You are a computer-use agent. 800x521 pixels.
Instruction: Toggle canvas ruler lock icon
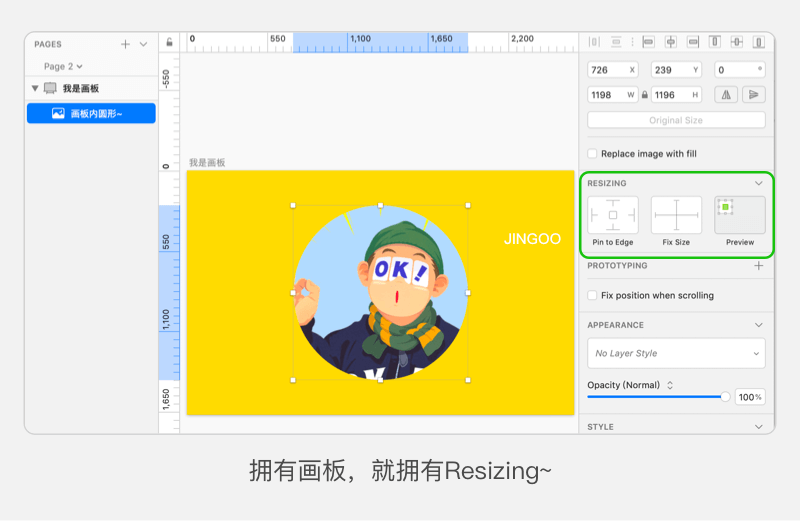169,42
